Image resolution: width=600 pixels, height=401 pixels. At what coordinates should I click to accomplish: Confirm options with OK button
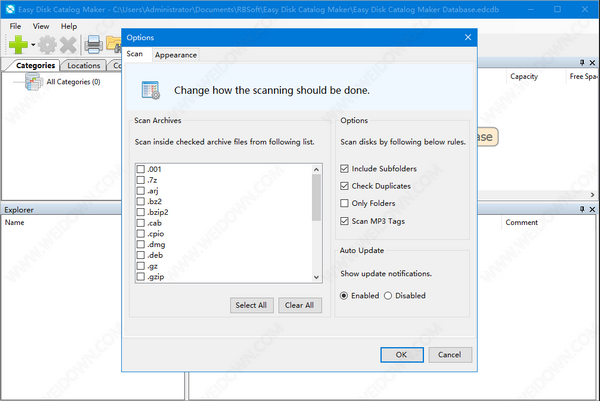402,355
